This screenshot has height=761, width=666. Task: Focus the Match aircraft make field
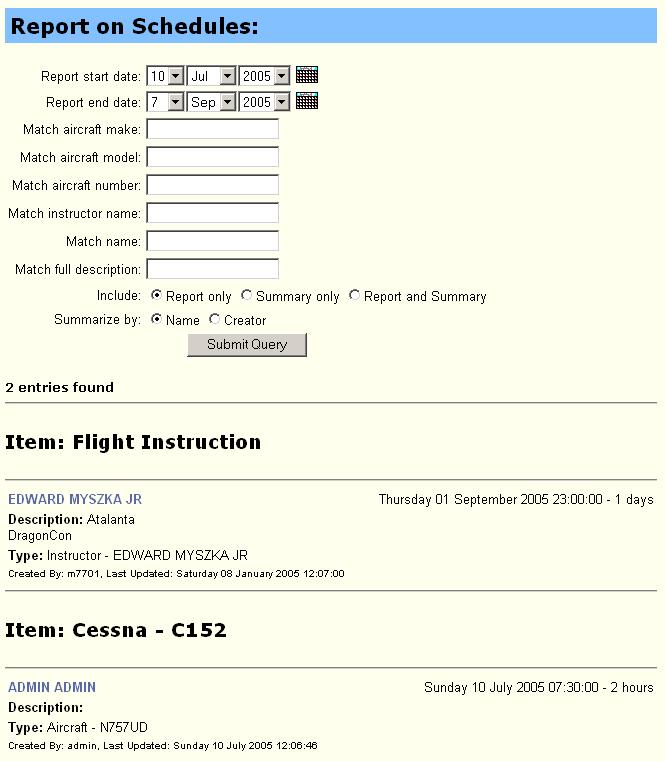point(213,129)
